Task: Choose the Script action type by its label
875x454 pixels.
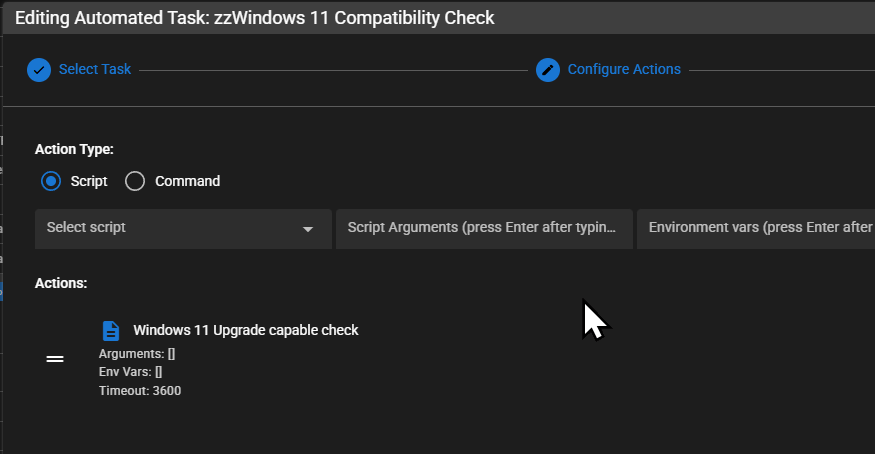Action: pyautogui.click(x=89, y=181)
